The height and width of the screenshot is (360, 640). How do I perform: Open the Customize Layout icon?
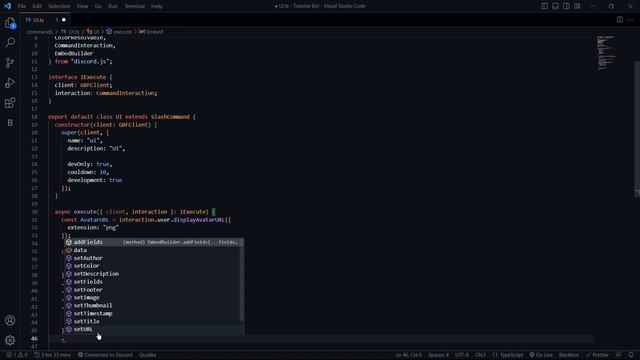(578, 6)
